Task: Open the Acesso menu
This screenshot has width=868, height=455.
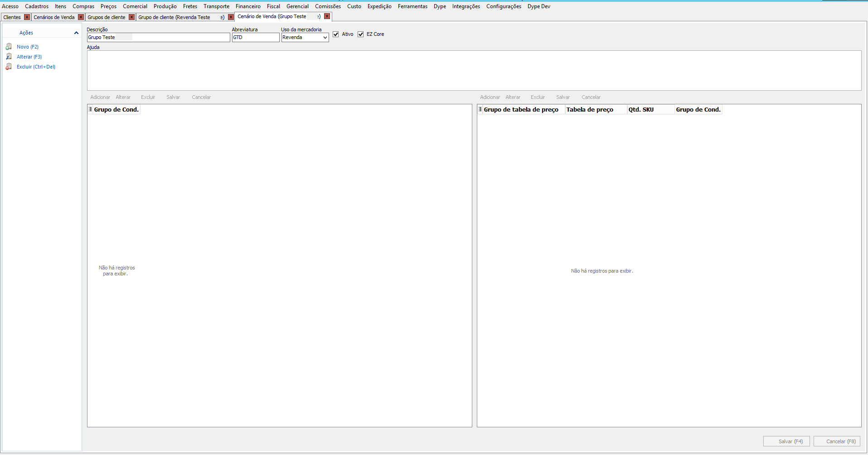Action: 10,6
